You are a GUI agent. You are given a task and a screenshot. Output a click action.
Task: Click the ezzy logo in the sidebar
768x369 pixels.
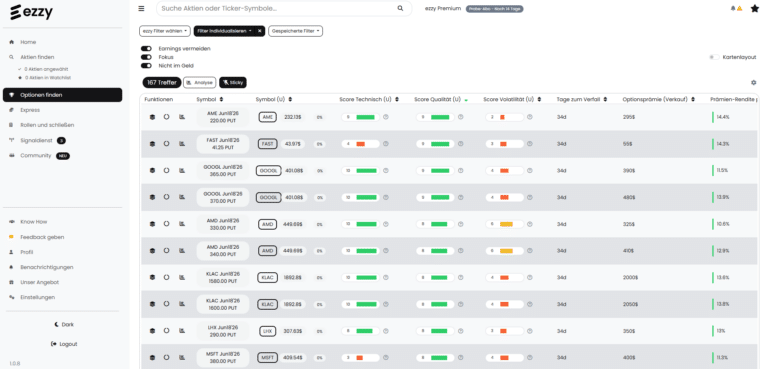tap(31, 13)
